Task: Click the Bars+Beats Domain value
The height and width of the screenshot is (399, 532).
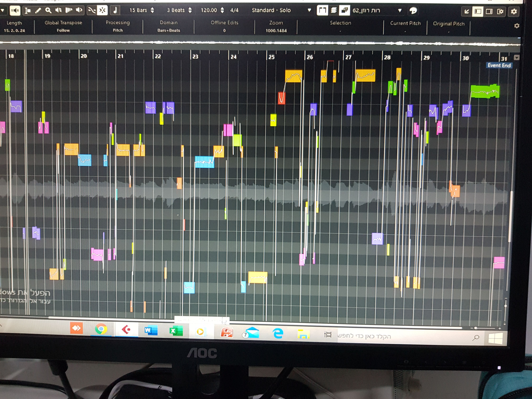Action: pos(169,30)
